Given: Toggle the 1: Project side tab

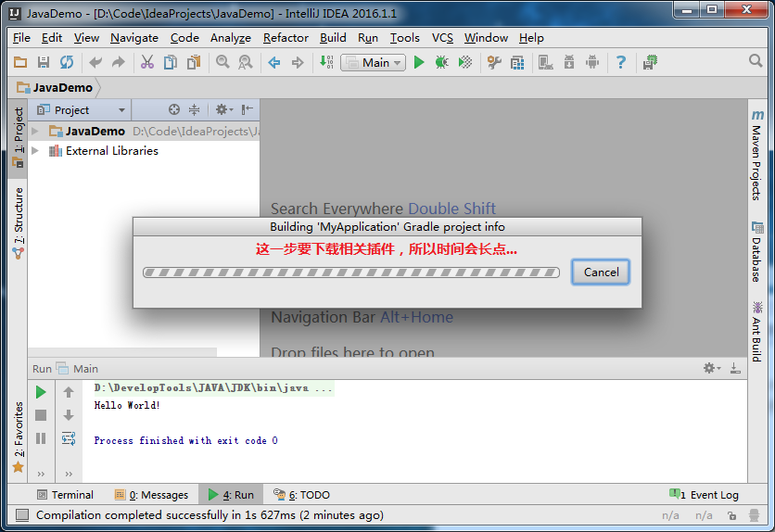Looking at the screenshot, I should [18, 138].
